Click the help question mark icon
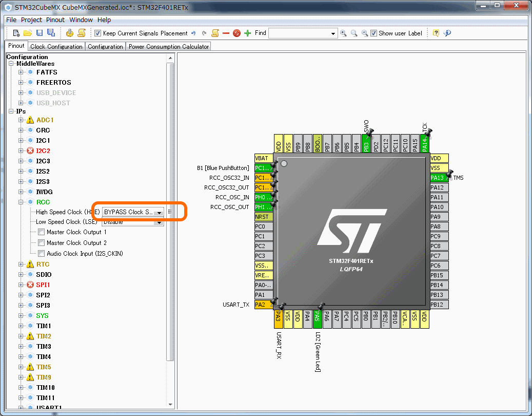 point(436,33)
